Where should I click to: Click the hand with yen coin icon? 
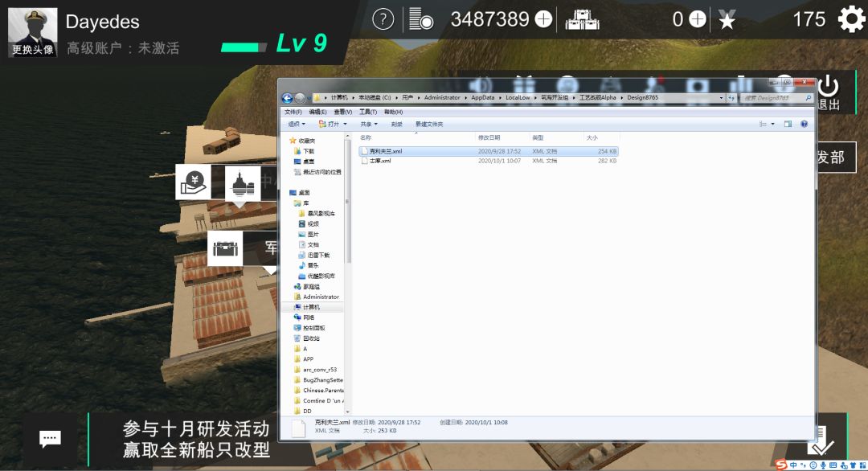[x=193, y=182]
